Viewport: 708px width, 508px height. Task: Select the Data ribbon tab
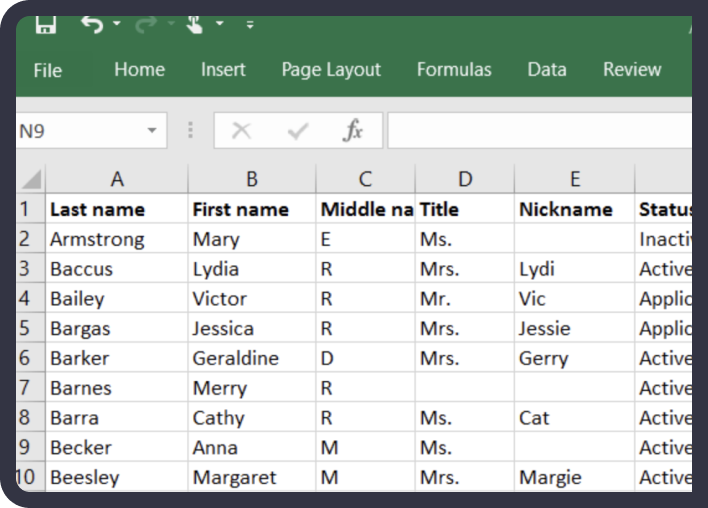[x=547, y=70]
